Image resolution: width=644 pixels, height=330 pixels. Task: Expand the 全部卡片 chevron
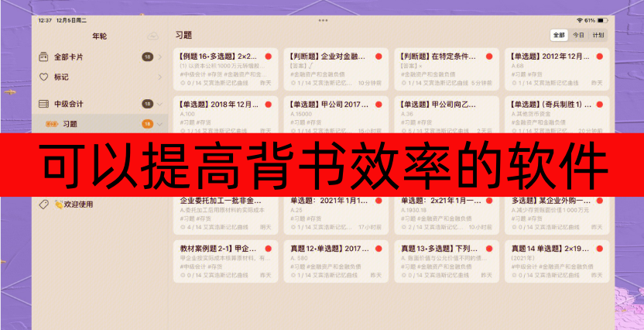[x=159, y=57]
